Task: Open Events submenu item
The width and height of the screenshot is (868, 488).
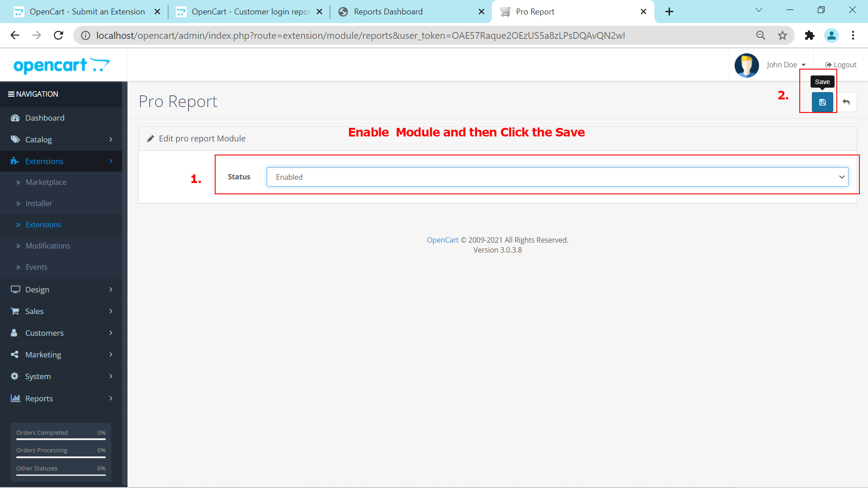Action: (37, 267)
